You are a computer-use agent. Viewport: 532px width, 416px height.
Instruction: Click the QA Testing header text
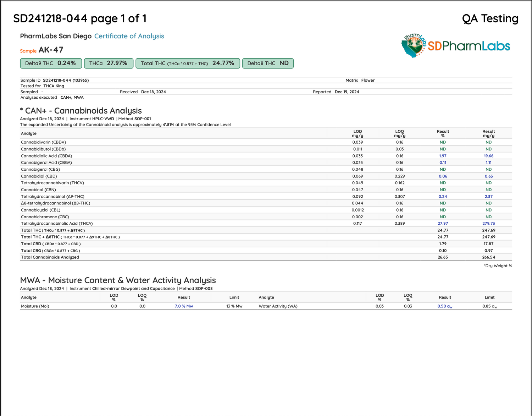coord(490,18)
